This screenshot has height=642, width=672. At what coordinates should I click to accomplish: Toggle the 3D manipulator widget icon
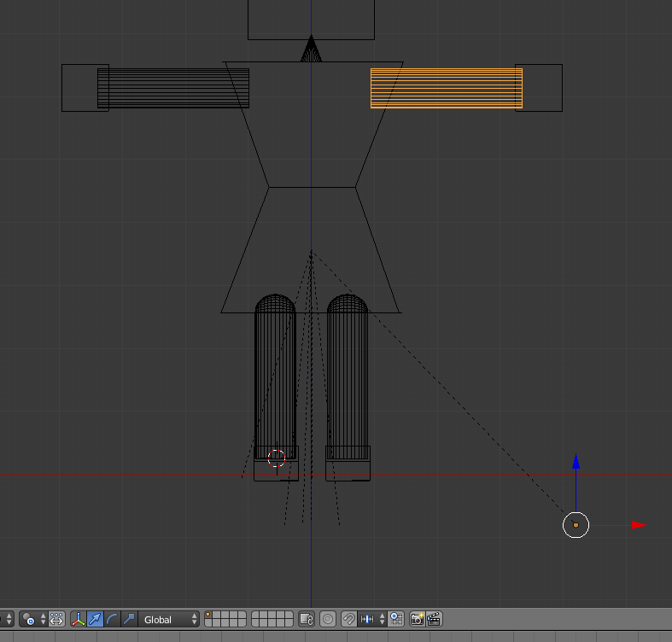tap(78, 619)
